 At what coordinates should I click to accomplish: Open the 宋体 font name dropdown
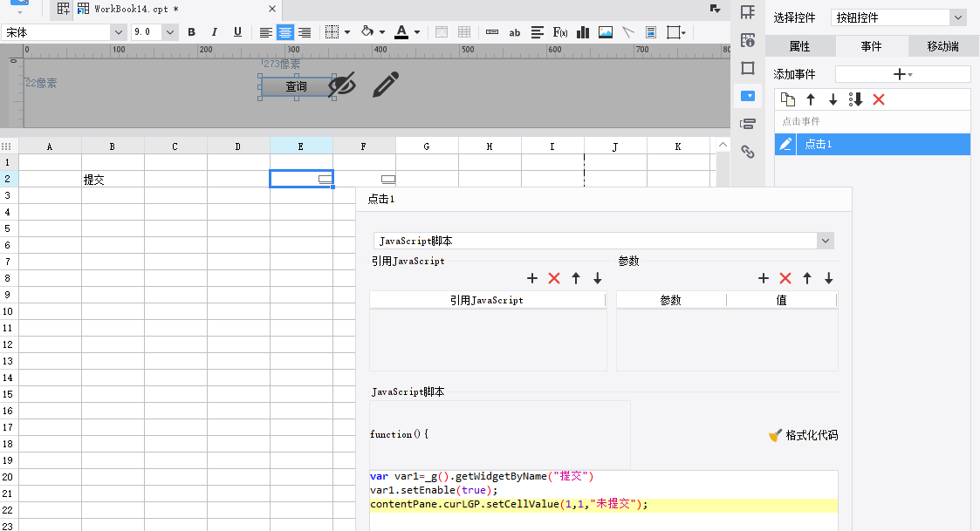click(119, 32)
